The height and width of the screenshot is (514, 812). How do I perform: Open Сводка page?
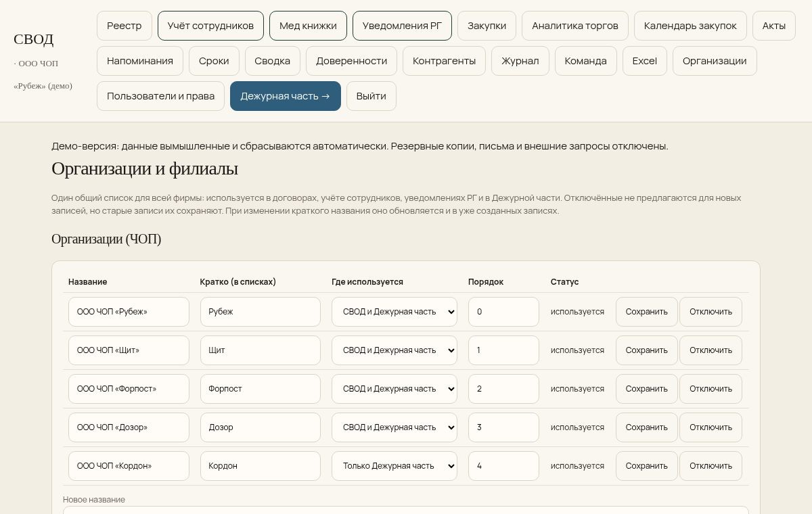tap(273, 61)
